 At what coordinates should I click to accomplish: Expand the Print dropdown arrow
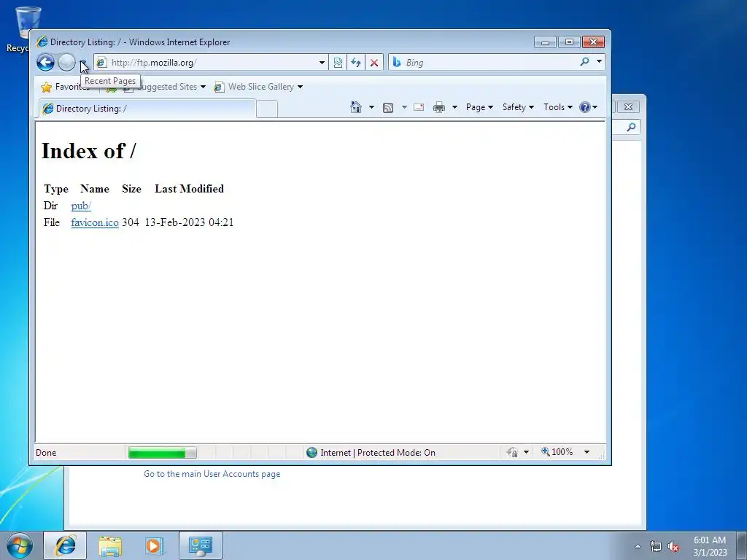pos(454,107)
